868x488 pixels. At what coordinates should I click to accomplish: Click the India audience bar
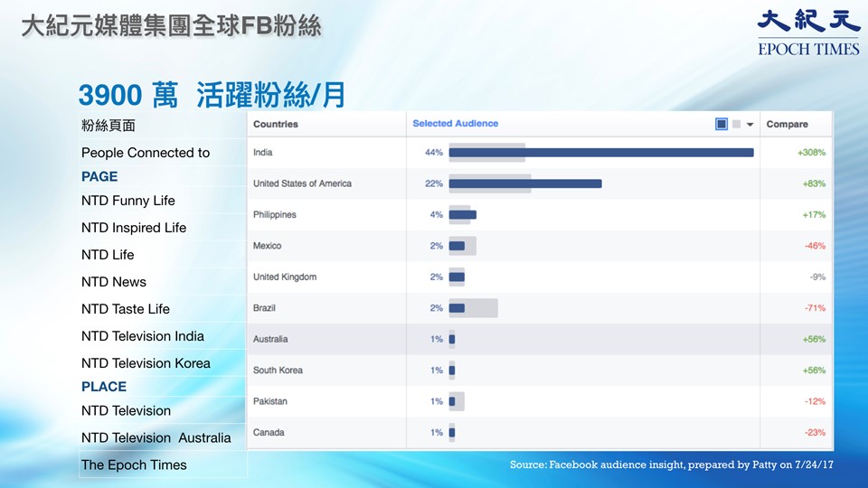[x=601, y=152]
